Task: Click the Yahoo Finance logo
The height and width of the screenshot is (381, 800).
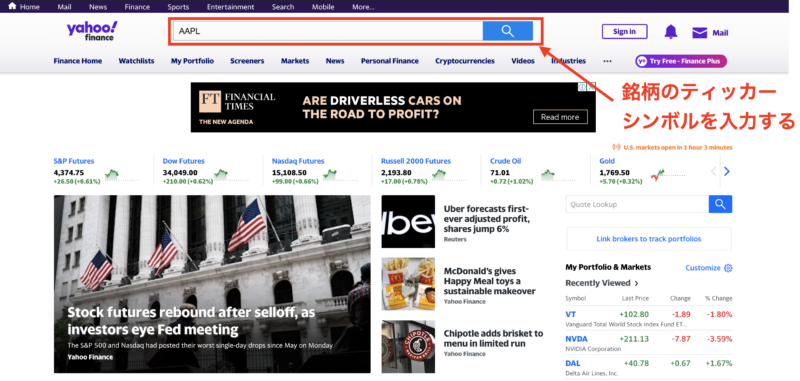Action: coord(92,31)
